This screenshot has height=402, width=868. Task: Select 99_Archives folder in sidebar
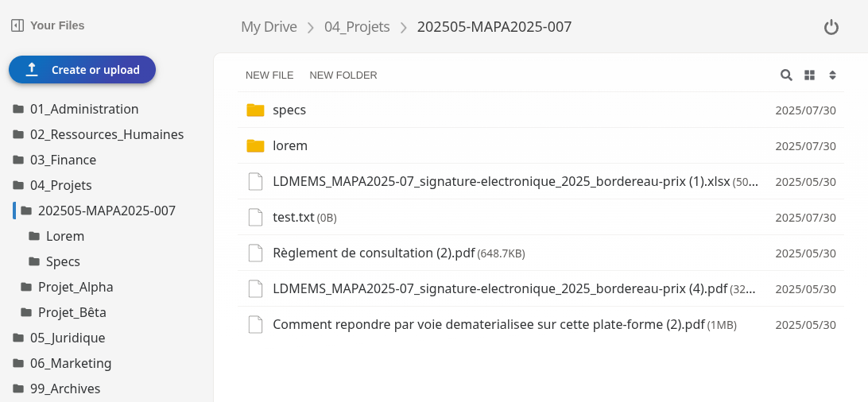65,388
